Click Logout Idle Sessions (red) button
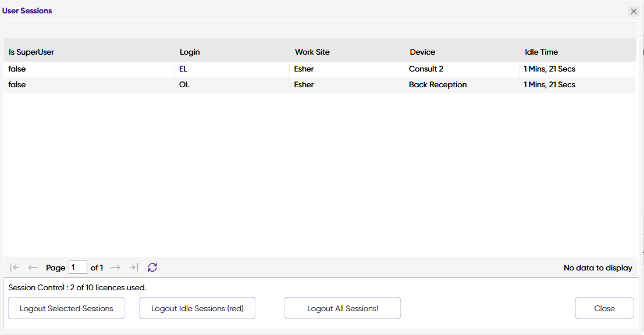The image size is (644, 335). [x=197, y=308]
